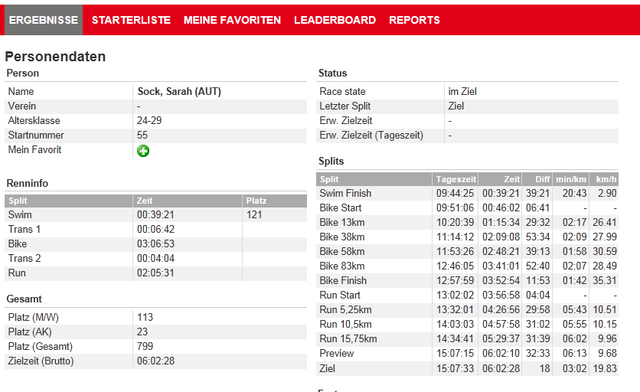Select the Run 10,5km split row

(467, 324)
